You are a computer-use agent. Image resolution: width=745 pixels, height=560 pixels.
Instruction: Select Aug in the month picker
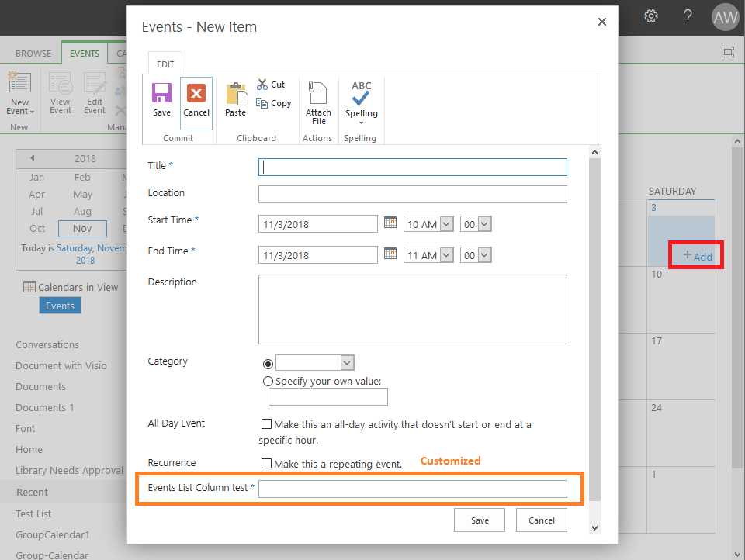pos(82,212)
